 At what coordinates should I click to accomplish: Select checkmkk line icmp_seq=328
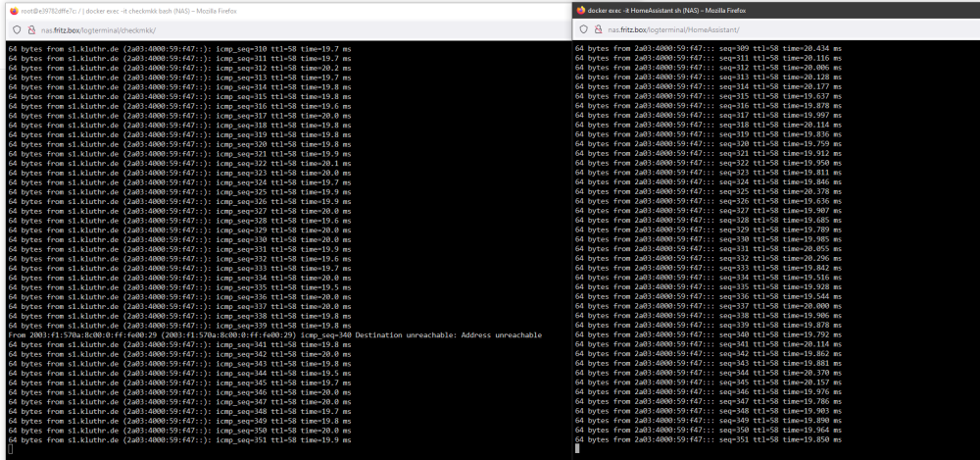tap(179, 221)
